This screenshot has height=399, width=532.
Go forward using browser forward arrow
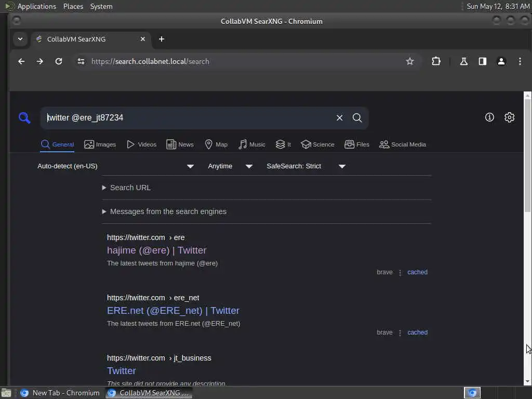pos(40,61)
